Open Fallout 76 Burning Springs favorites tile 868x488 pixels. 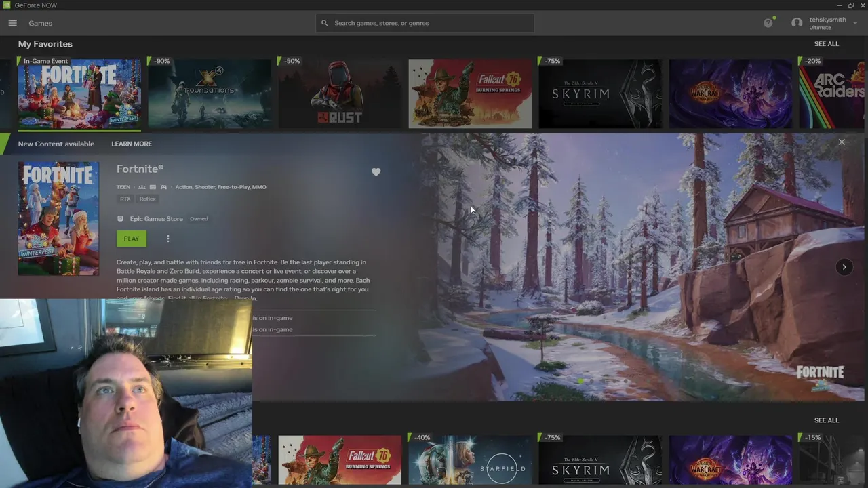(x=470, y=94)
